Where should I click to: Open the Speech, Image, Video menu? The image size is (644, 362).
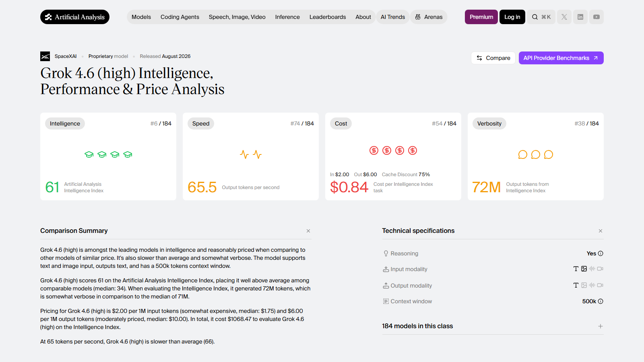pos(237,17)
